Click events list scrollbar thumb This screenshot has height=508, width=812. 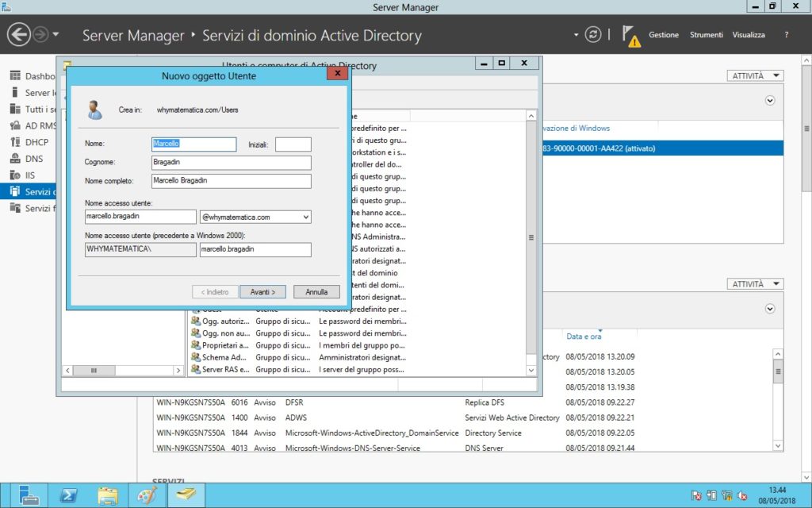click(x=778, y=371)
